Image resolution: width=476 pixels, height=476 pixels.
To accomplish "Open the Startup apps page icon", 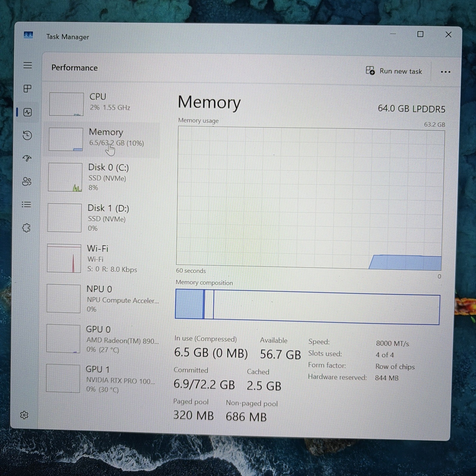I will pyautogui.click(x=27, y=158).
